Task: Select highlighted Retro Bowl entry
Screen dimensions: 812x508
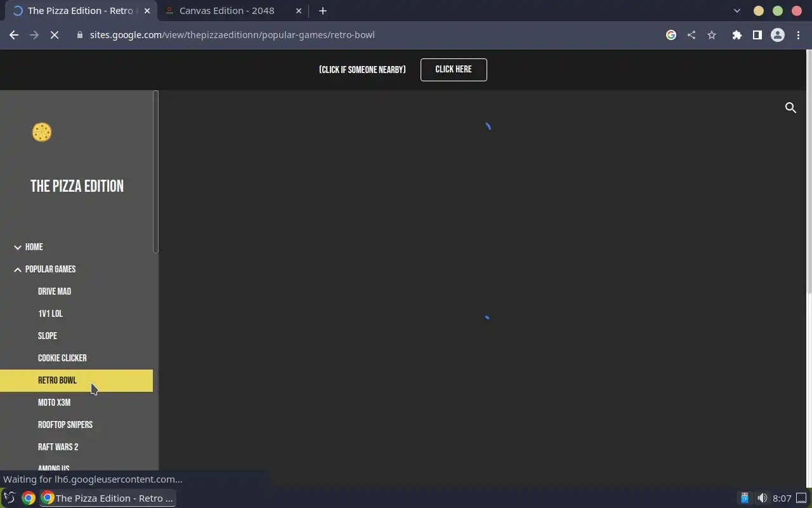Action: tap(76, 380)
